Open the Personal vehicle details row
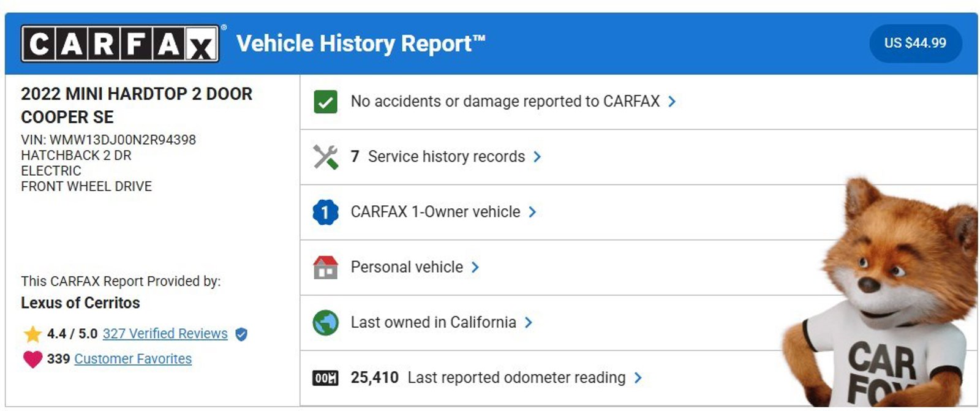This screenshot has width=980, height=411. click(407, 268)
